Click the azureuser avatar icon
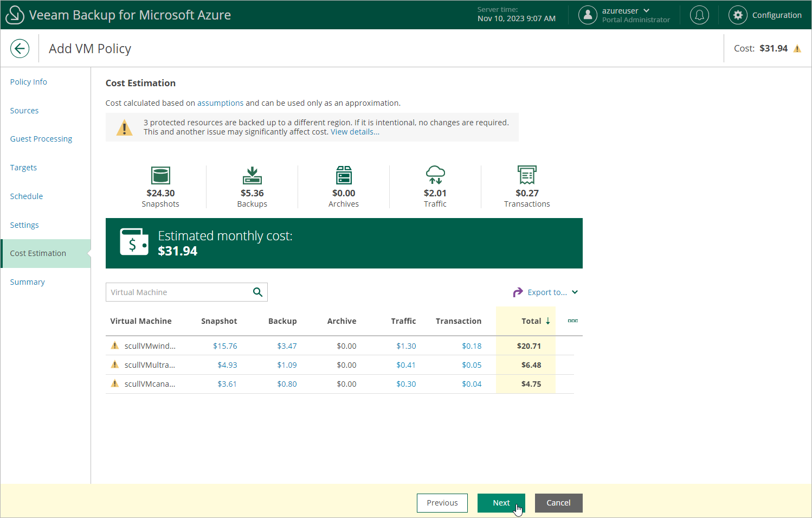 pyautogui.click(x=588, y=15)
